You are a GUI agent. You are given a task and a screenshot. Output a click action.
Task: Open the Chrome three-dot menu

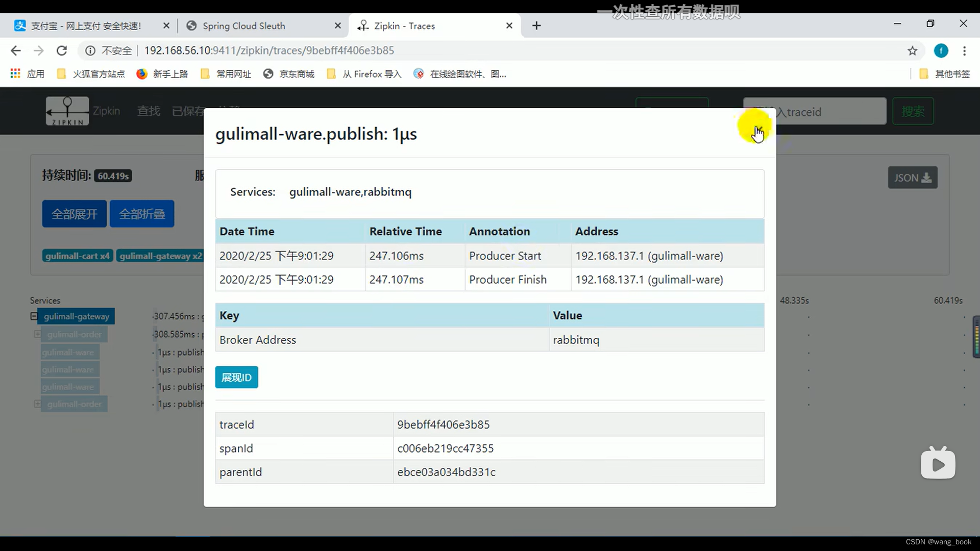[x=964, y=51]
